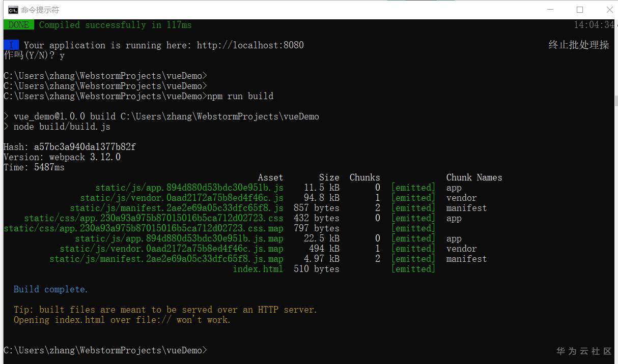
Task: Click the webpack version line
Action: click(62, 157)
